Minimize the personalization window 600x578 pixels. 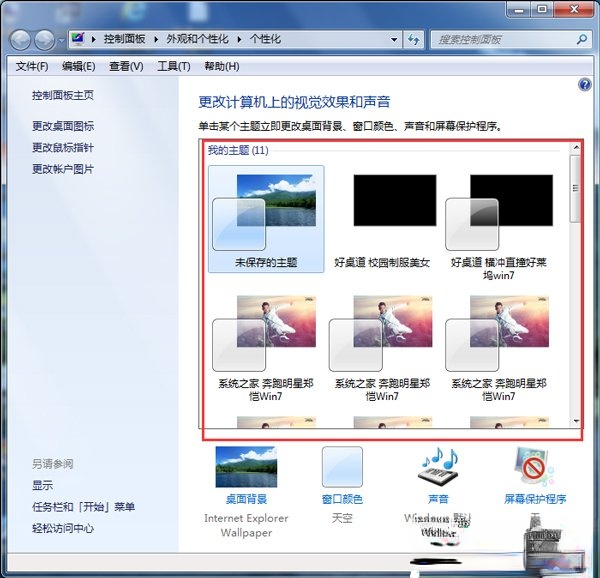(x=520, y=9)
